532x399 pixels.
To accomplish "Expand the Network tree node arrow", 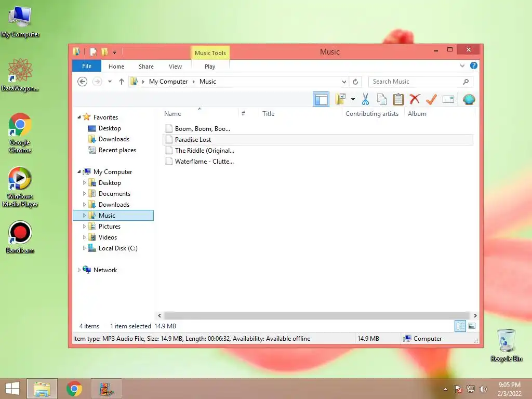I will [x=79, y=270].
